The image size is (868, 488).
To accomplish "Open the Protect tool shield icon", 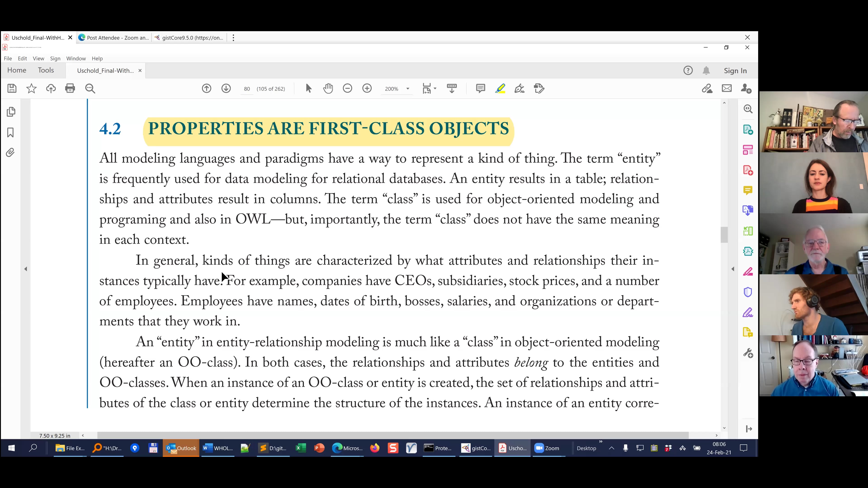I will pyautogui.click(x=748, y=292).
